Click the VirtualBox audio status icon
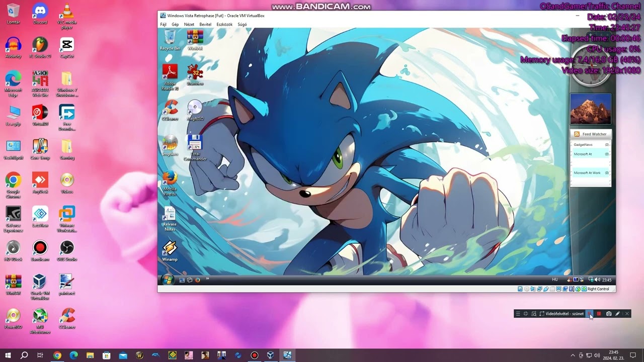The height and width of the screenshot is (362, 644). (x=533, y=289)
